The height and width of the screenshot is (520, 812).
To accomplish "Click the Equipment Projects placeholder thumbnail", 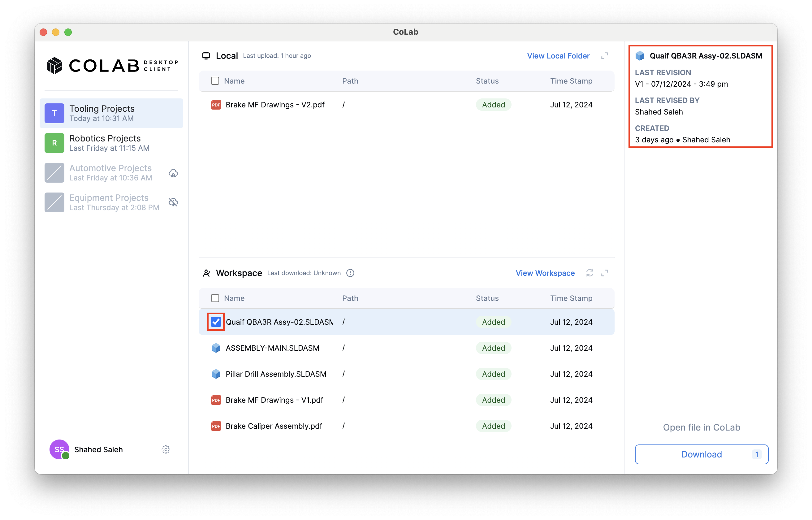I will (54, 202).
